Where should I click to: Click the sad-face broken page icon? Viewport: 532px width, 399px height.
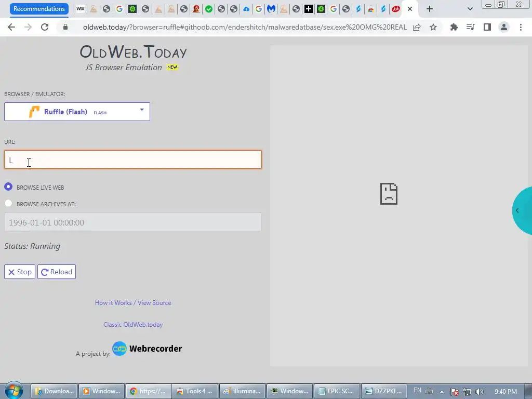coord(389,194)
